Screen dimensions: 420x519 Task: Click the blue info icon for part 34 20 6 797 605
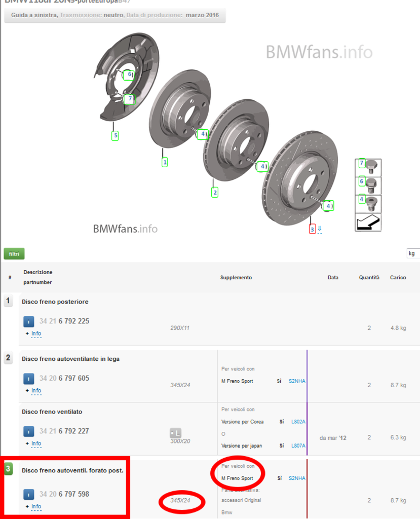(29, 379)
